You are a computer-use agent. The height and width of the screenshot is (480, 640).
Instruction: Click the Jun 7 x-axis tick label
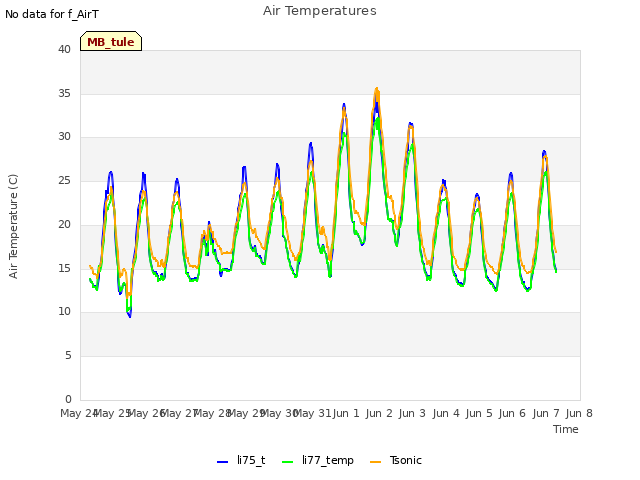pos(546,413)
